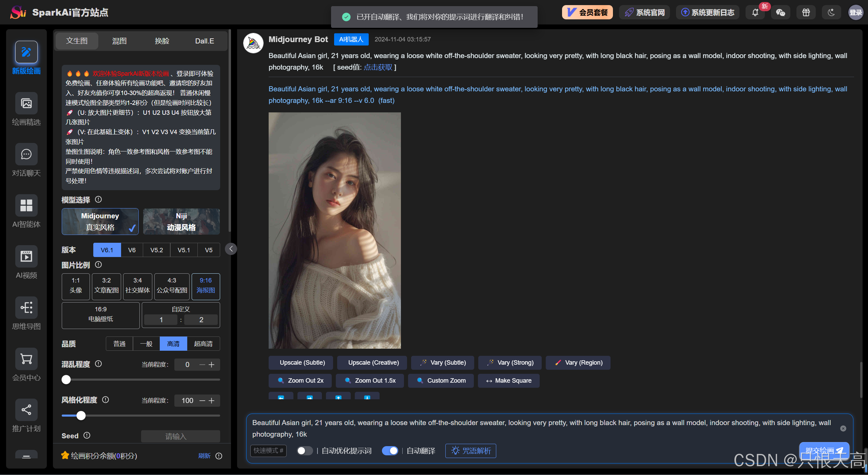Disable the 自动翻译 switch
The height and width of the screenshot is (475, 868).
pos(390,451)
